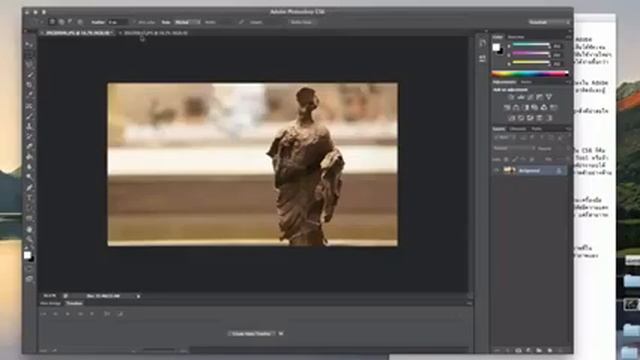Open the layer blend mode dropdown
Viewport: 640px width, 360px height.
click(x=513, y=148)
